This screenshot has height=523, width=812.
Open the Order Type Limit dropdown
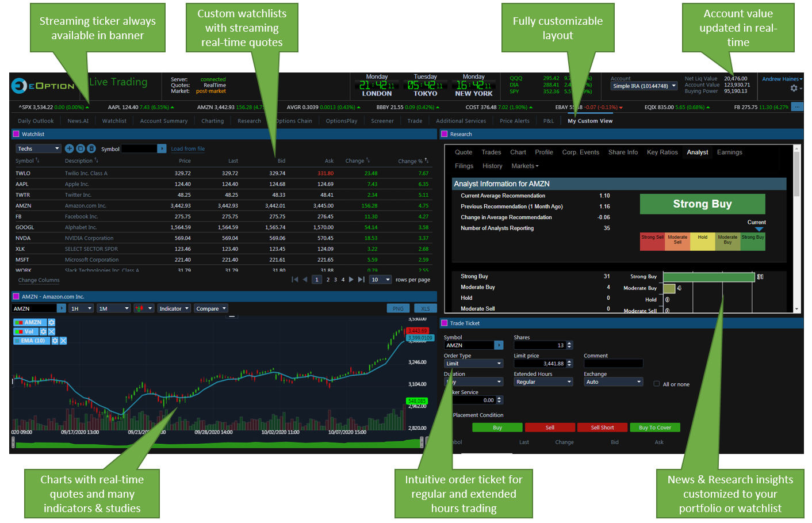tap(474, 364)
